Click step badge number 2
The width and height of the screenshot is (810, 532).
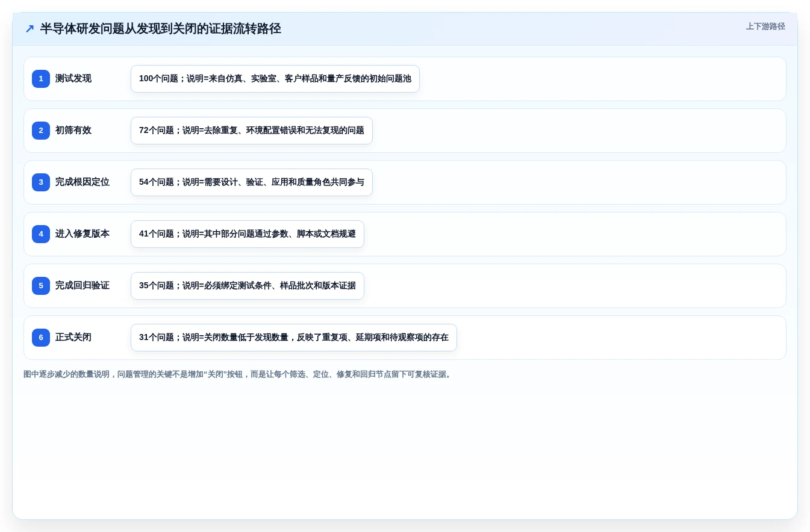41,131
